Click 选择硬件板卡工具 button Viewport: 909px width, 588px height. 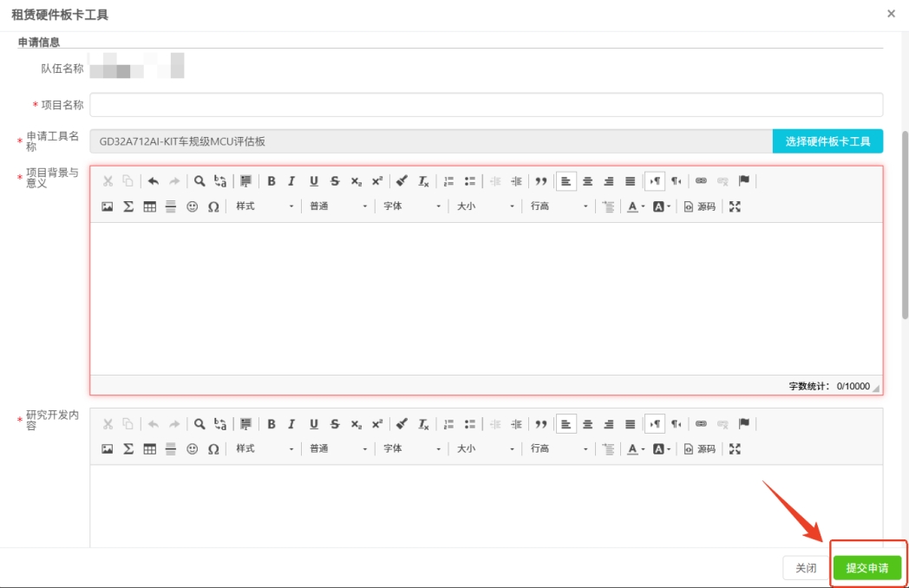pos(827,141)
